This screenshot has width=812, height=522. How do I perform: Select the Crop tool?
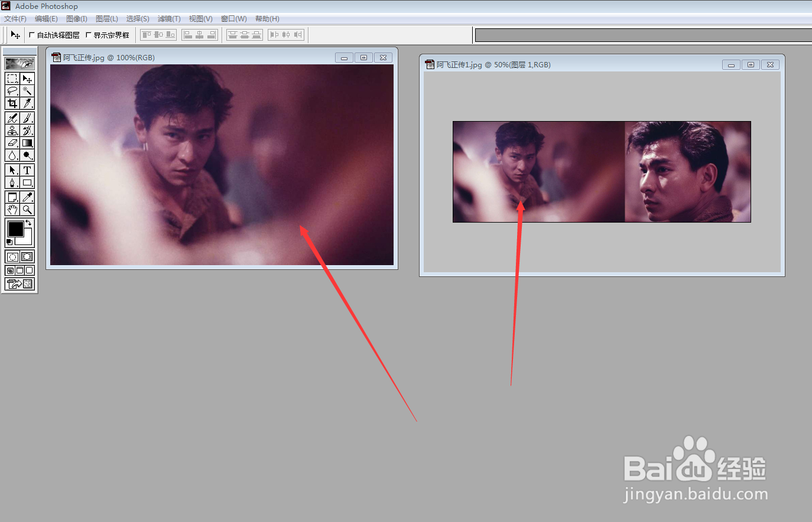(x=12, y=103)
